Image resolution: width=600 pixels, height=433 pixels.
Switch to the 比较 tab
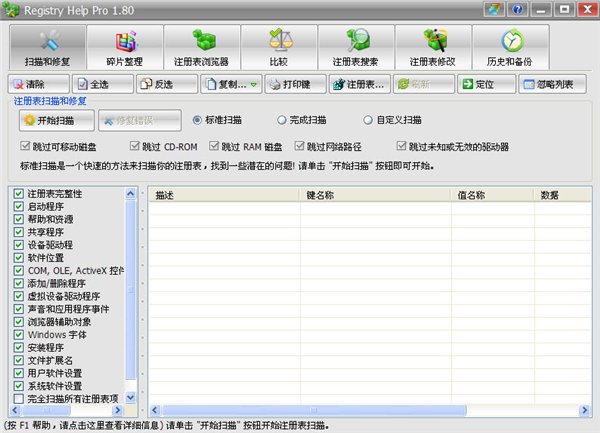[x=279, y=47]
